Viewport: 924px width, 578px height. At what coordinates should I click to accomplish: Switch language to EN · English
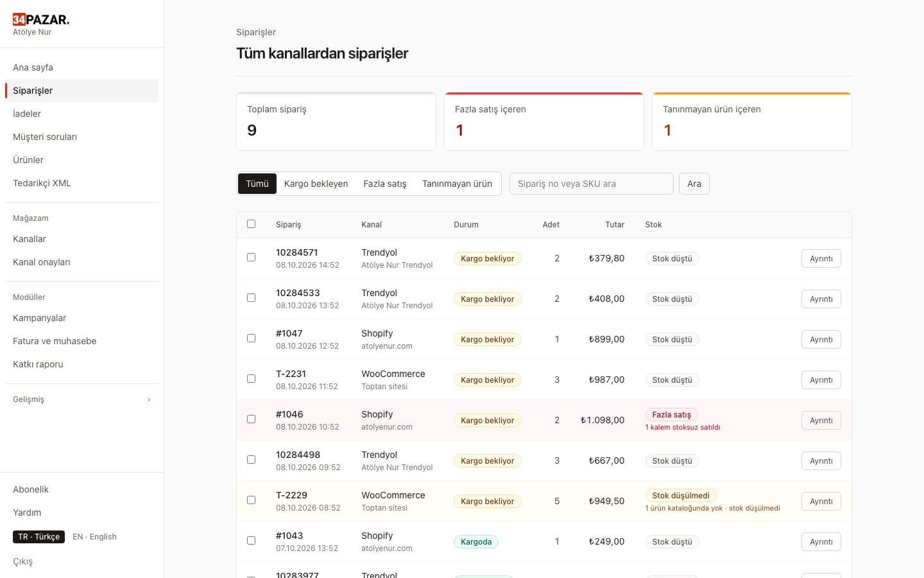point(94,537)
